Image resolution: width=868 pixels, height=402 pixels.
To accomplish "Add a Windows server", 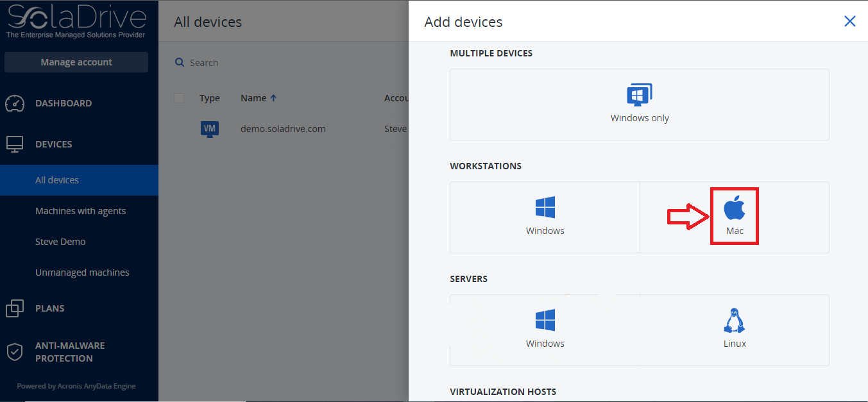I will [x=545, y=330].
